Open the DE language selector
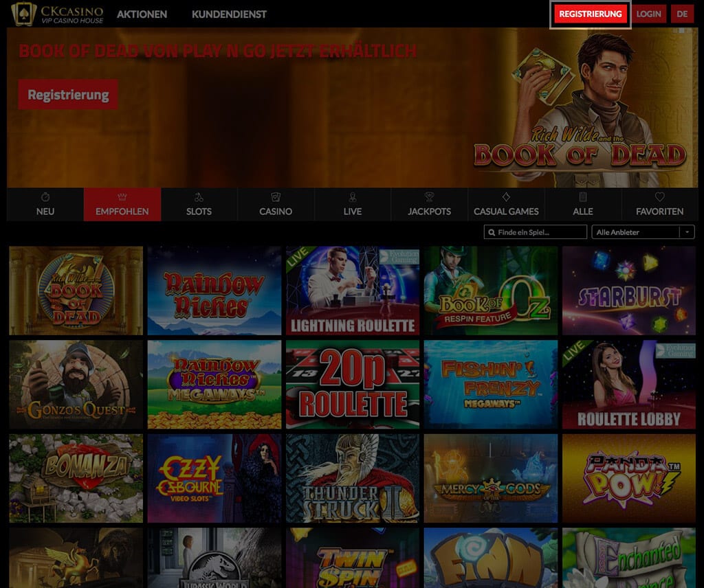704x588 pixels. coord(682,14)
